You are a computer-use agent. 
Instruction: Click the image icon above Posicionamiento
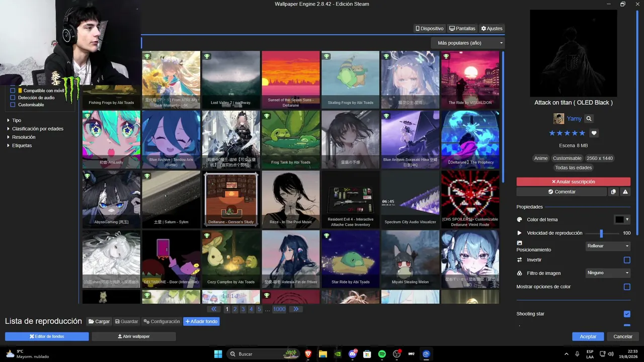520,243
